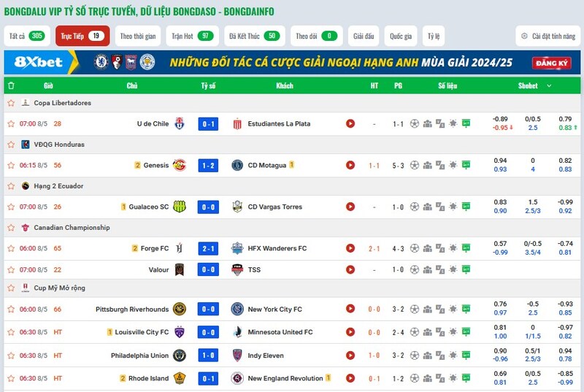Open ball stats icon for U de Chile row
The image size is (584, 392).
415,123
